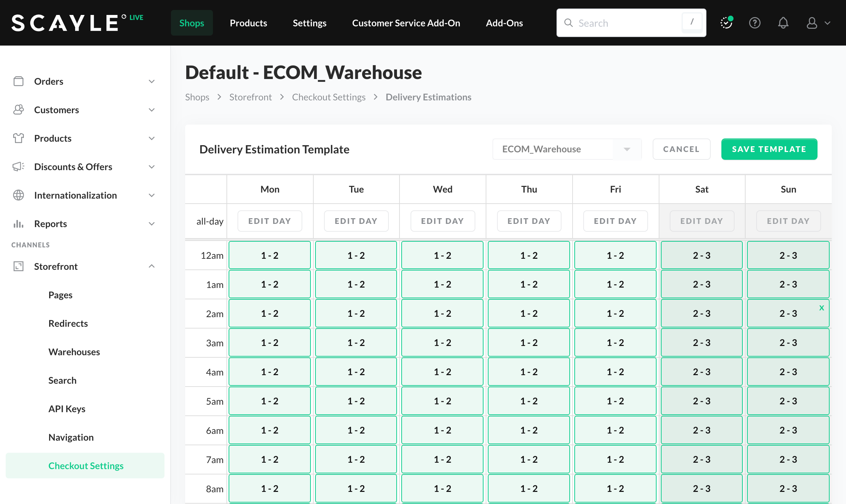Image resolution: width=846 pixels, height=504 pixels.
Task: Expand the Products sidebar section
Action: (152, 138)
